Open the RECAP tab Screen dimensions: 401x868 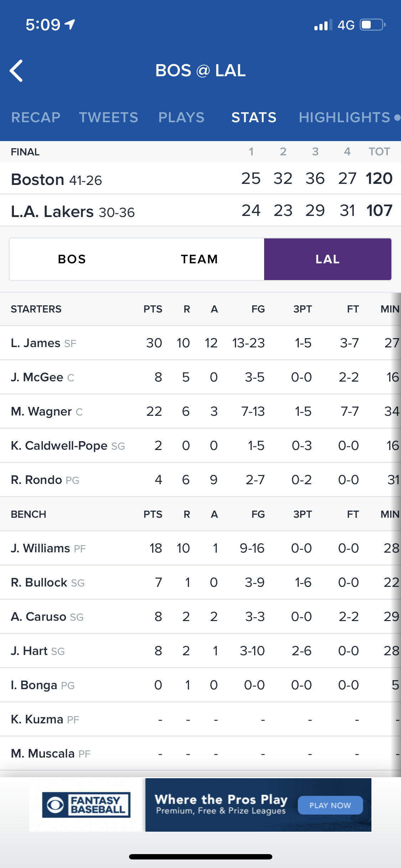[x=36, y=118]
